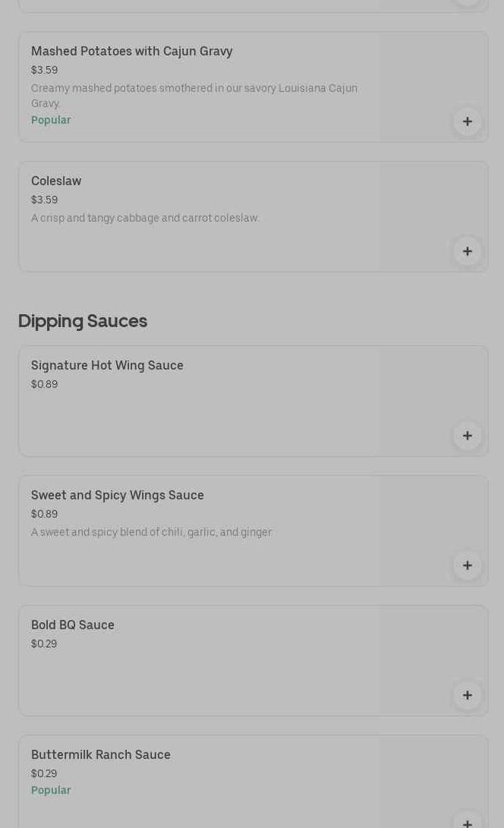Add Bold BQ Sauce with plus button
This screenshot has width=504, height=828.
click(467, 695)
